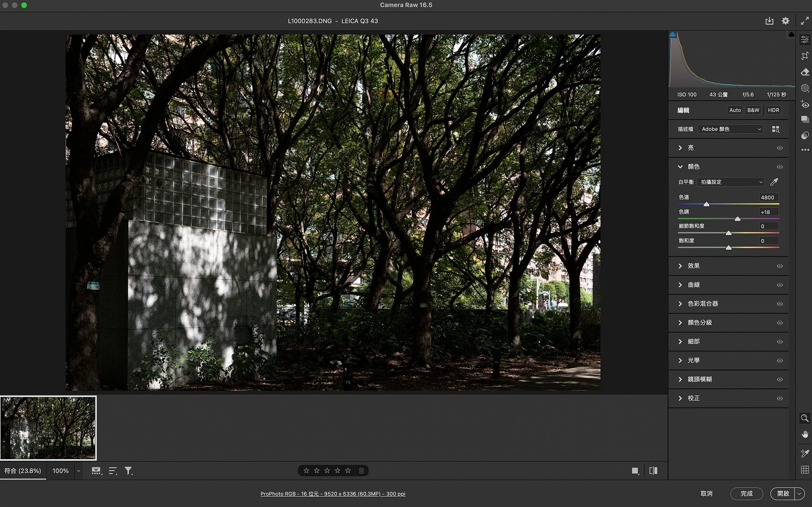Toggle before/after comparison view icon

click(x=653, y=470)
